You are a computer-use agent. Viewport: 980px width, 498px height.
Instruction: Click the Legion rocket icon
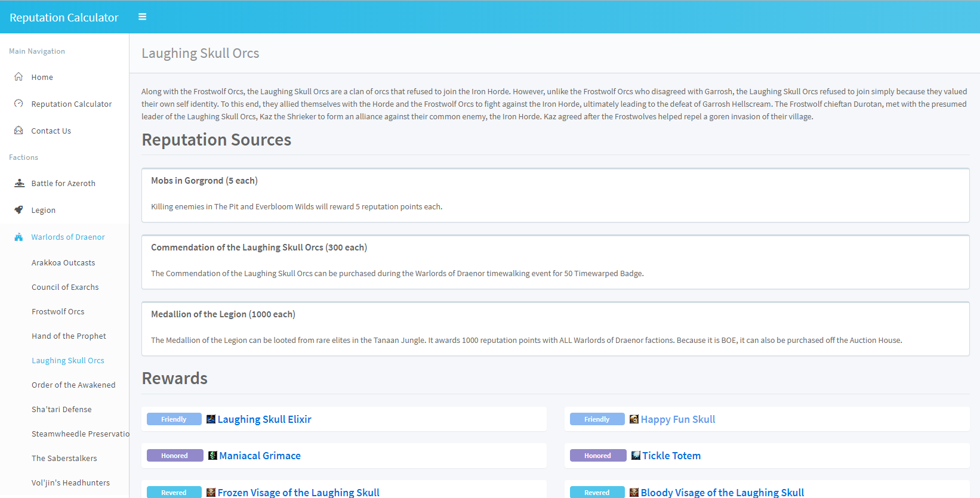[x=19, y=209]
